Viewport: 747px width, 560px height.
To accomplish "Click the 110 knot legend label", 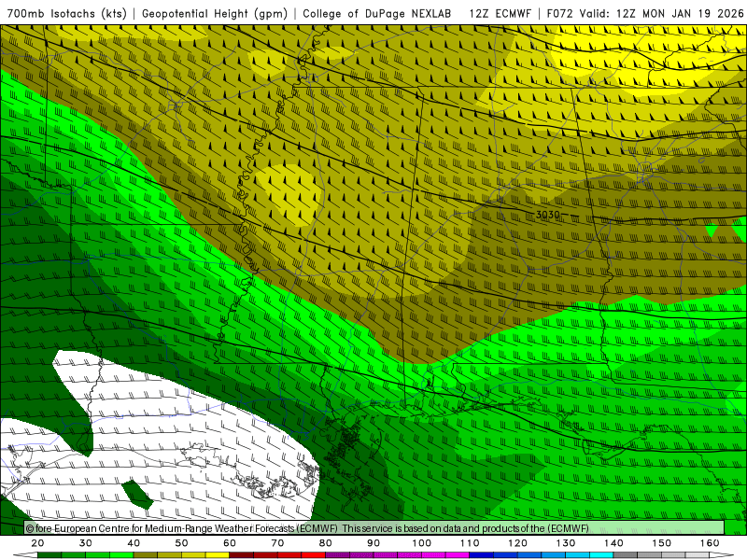I will (x=470, y=543).
